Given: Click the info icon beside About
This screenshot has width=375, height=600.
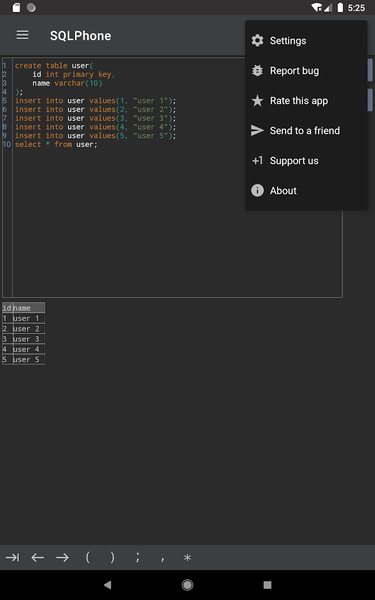Looking at the screenshot, I should coord(257,190).
